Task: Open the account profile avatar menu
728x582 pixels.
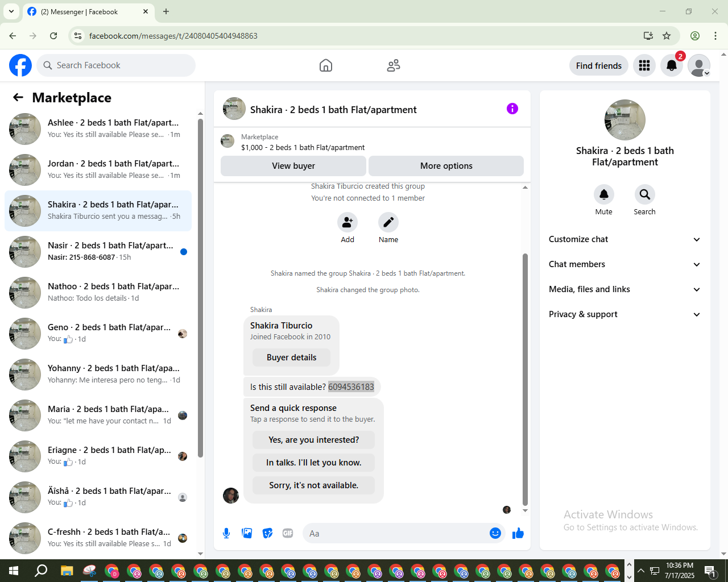Action: pyautogui.click(x=699, y=65)
